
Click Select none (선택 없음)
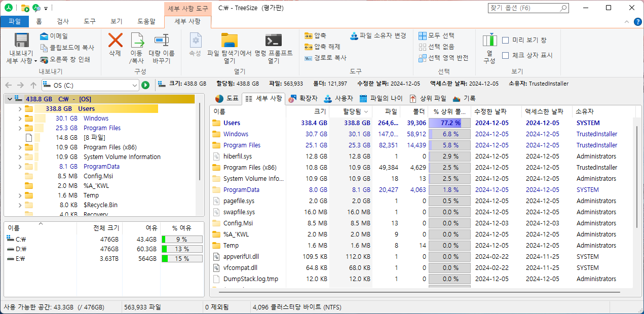click(x=436, y=47)
